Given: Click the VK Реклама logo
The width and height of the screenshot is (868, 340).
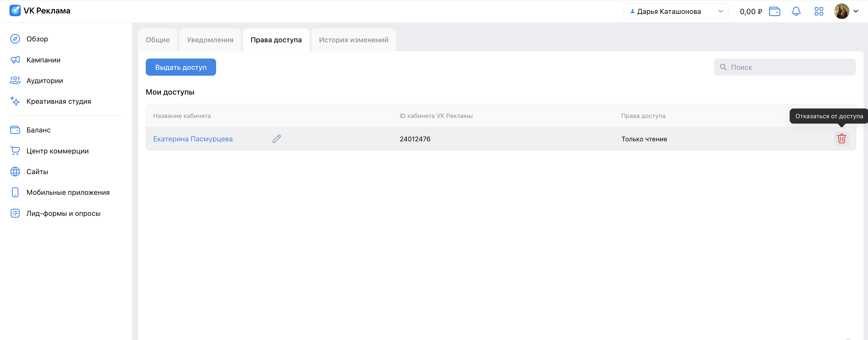Looking at the screenshot, I should pyautogui.click(x=40, y=10).
